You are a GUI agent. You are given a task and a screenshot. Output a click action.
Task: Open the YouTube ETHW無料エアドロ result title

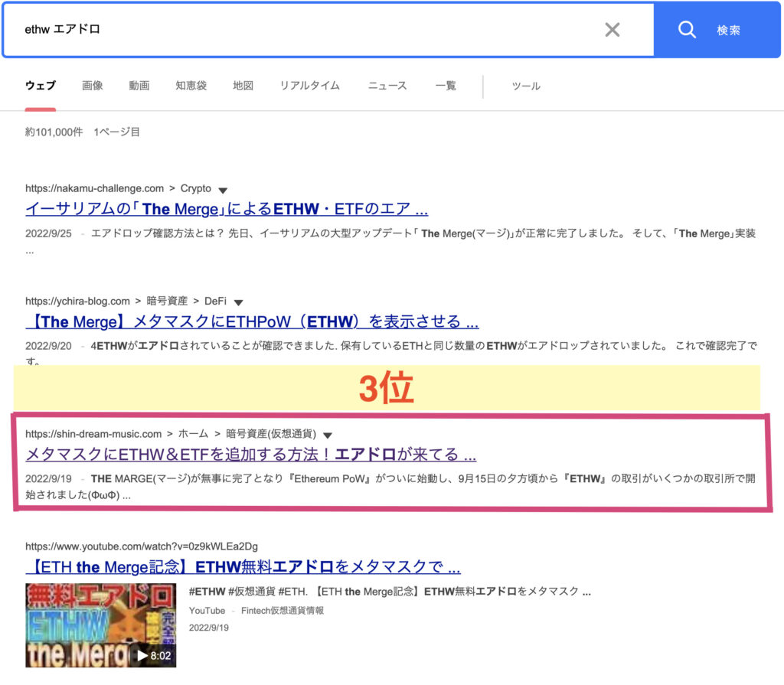pos(243,567)
